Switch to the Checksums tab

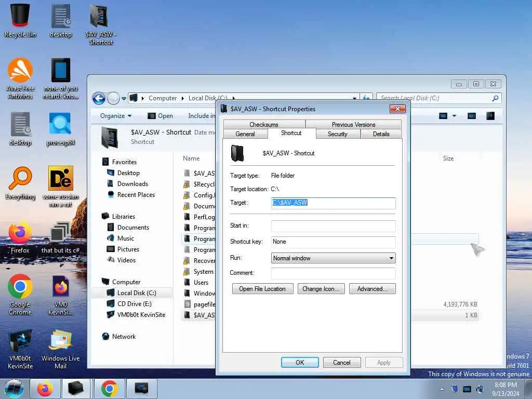(x=264, y=125)
